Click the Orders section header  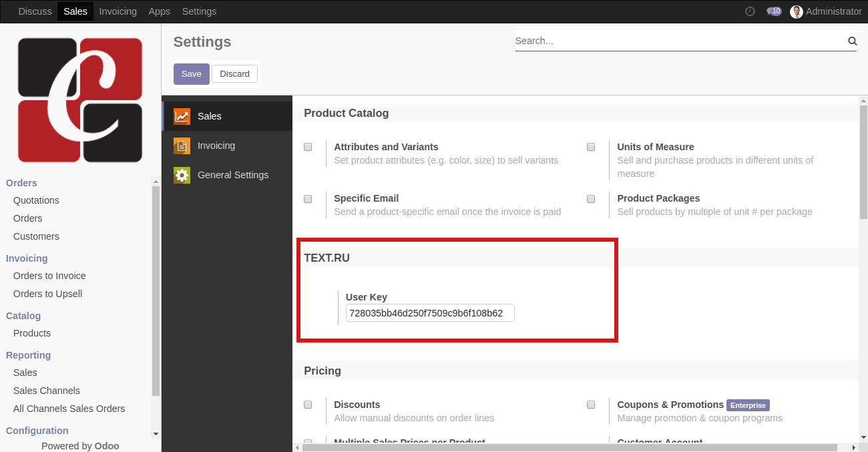[x=21, y=183]
